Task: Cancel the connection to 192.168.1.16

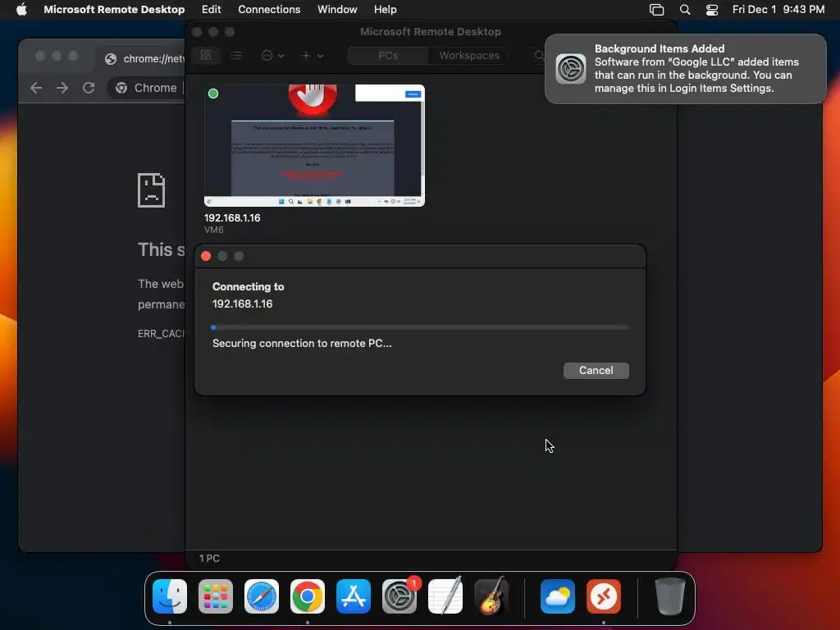Action: 596,370
